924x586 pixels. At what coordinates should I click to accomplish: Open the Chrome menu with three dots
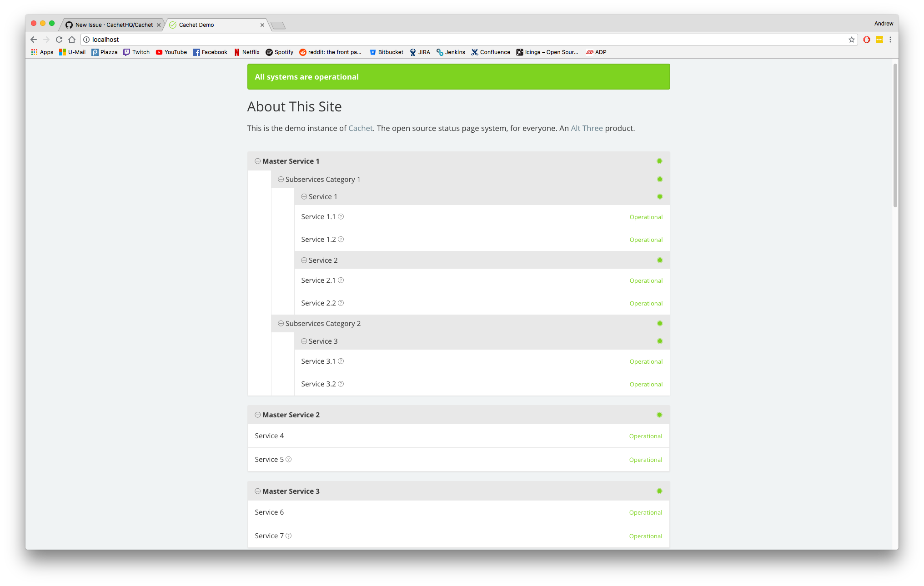click(x=890, y=40)
